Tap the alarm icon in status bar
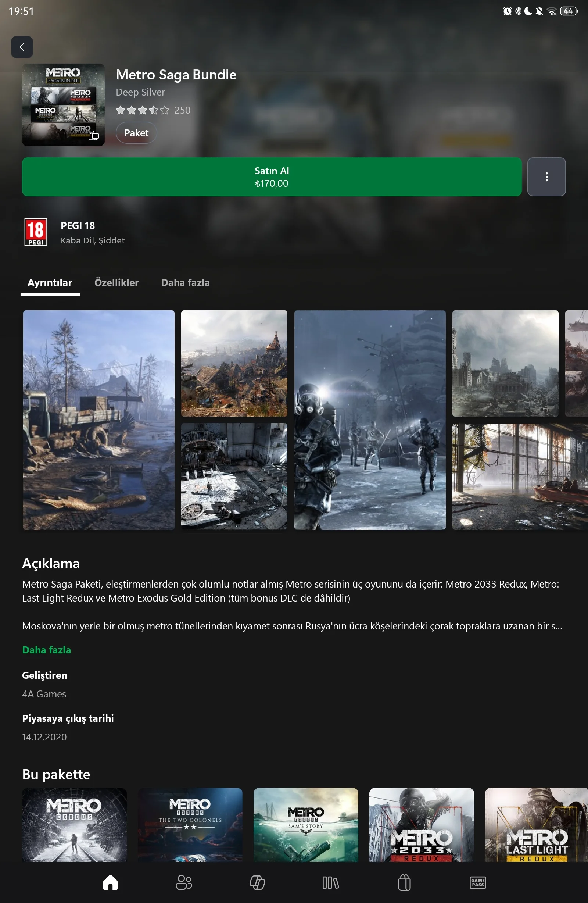Viewport: 588px width, 903px height. point(507,11)
